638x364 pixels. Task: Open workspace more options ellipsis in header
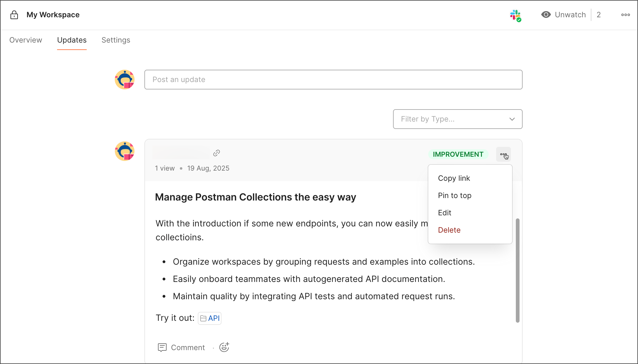point(626,15)
